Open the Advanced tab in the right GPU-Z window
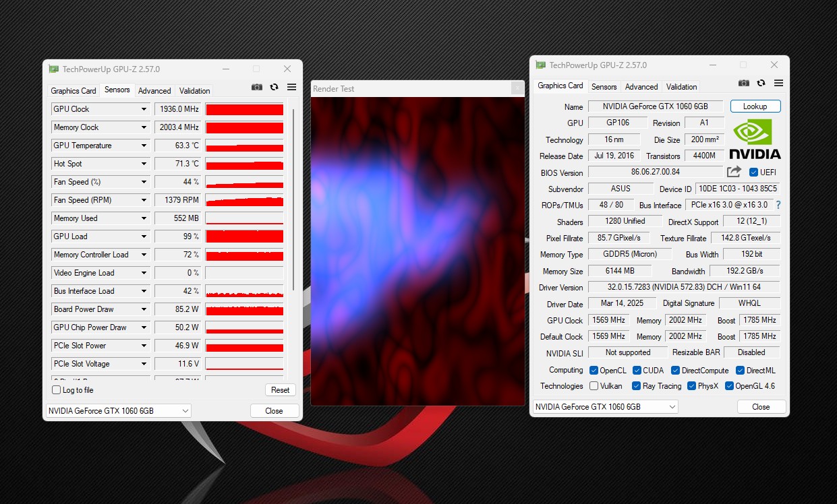The image size is (837, 504). (x=641, y=87)
